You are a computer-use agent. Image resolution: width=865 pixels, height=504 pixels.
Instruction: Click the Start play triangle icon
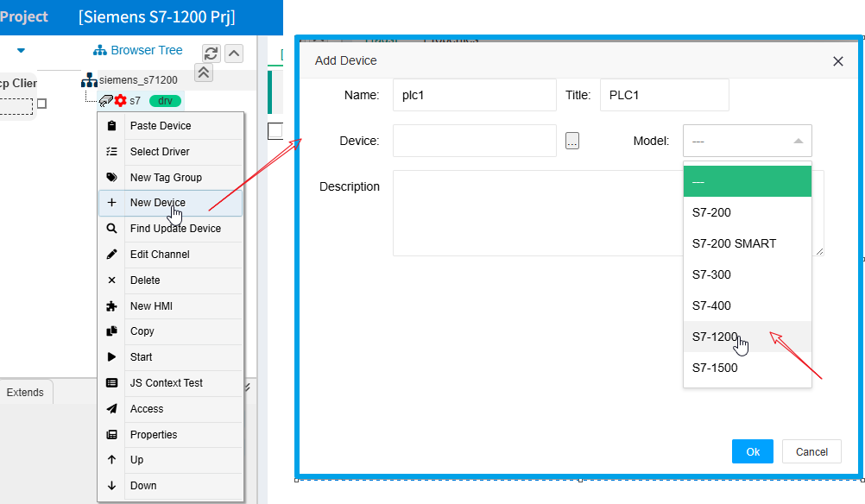pyautogui.click(x=111, y=357)
